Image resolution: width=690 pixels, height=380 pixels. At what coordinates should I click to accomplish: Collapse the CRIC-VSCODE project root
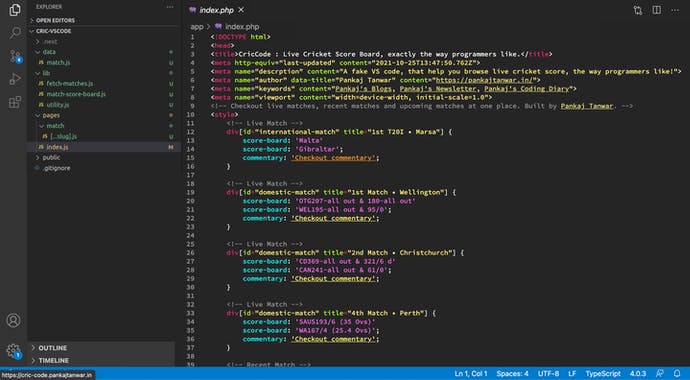[104, 31]
